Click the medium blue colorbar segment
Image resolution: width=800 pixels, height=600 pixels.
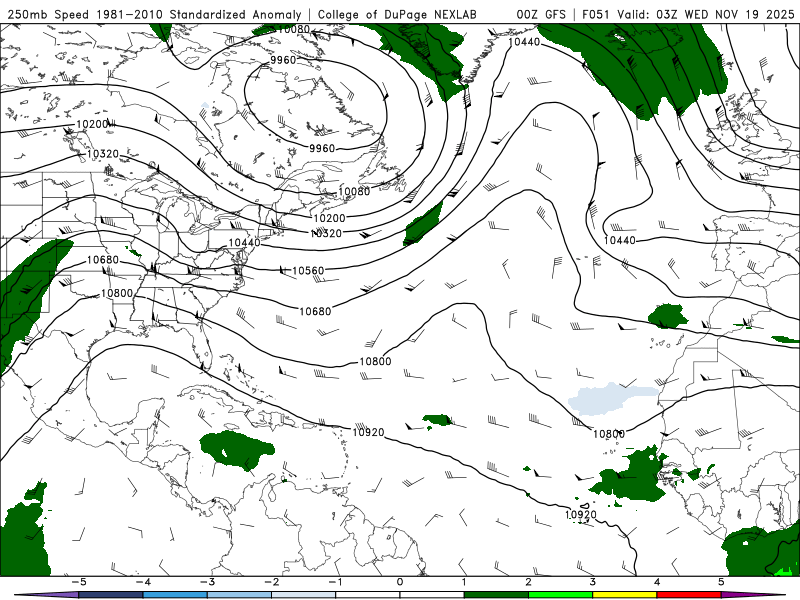tap(175, 595)
